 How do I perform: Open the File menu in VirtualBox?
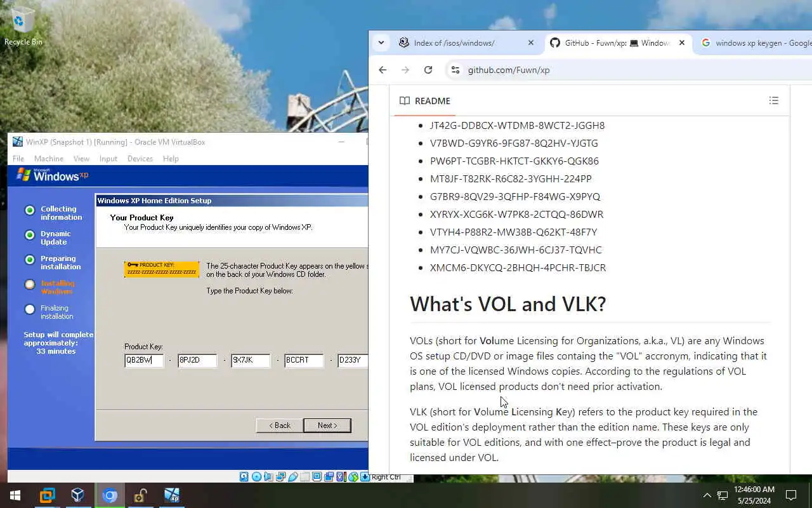18,159
